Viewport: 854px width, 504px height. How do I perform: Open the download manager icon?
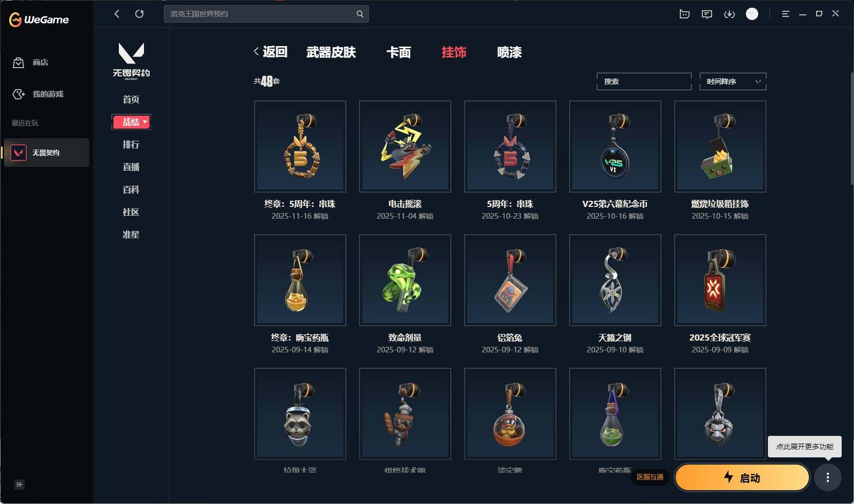[729, 14]
